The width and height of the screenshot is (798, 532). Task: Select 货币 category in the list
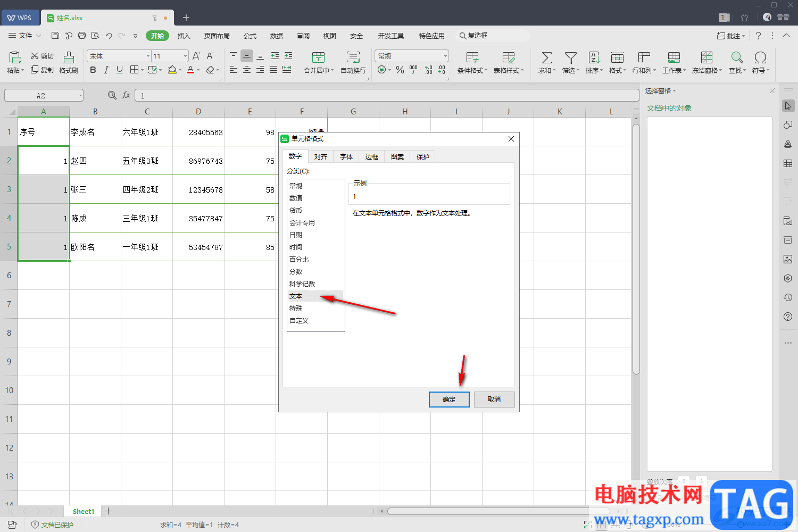(x=316, y=210)
